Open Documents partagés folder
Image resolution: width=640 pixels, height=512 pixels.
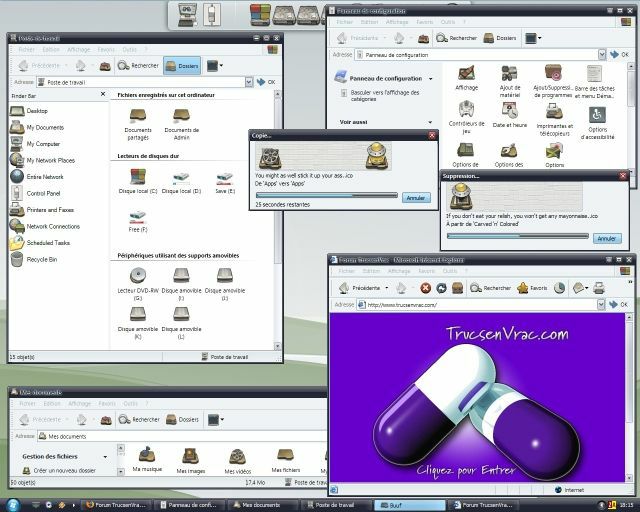[x=138, y=125]
